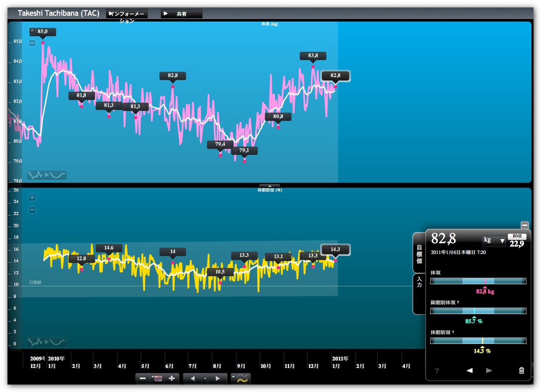Switch to the 入力 tab
Screen dimensions: 541x392
click(x=419, y=283)
